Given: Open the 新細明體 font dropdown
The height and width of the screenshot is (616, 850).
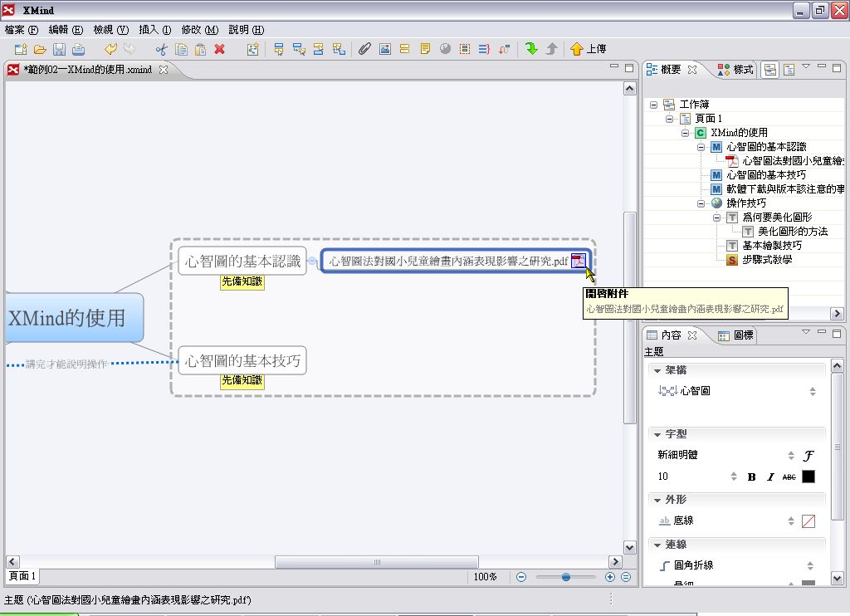Looking at the screenshot, I should [x=791, y=456].
